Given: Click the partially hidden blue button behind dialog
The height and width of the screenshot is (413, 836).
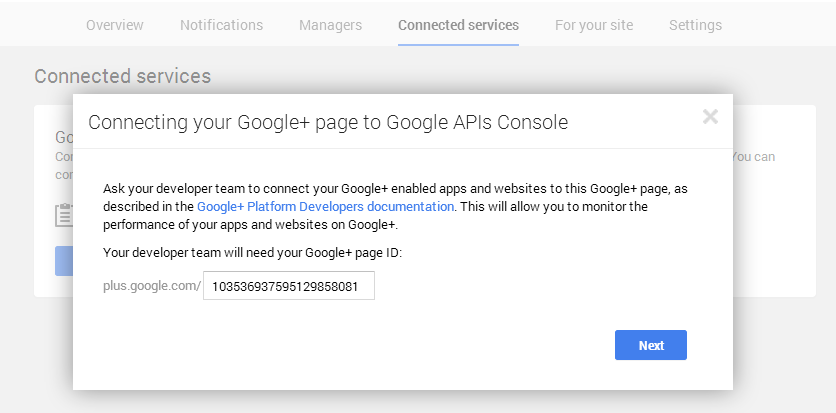Looking at the screenshot, I should 64,261.
